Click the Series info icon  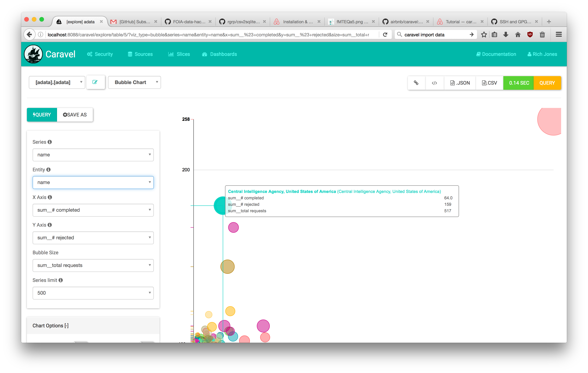point(50,142)
